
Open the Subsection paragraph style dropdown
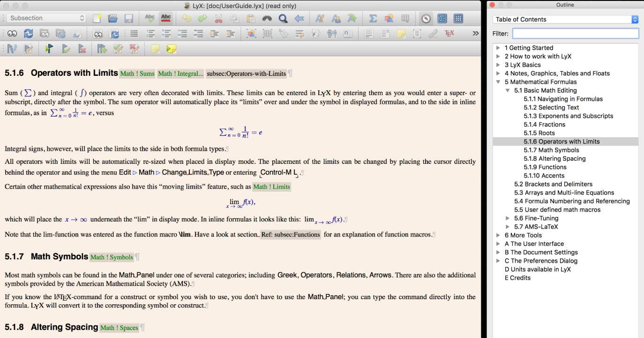tap(47, 18)
